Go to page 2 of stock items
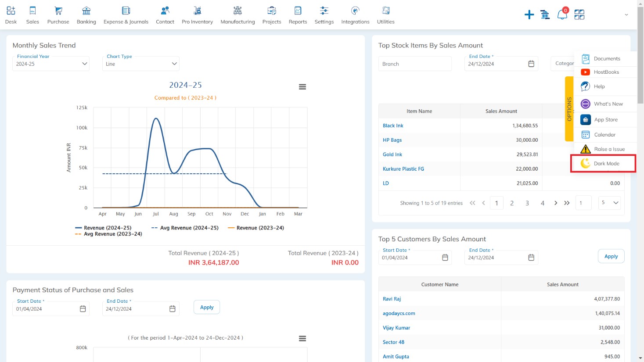The image size is (644, 362). click(x=512, y=203)
